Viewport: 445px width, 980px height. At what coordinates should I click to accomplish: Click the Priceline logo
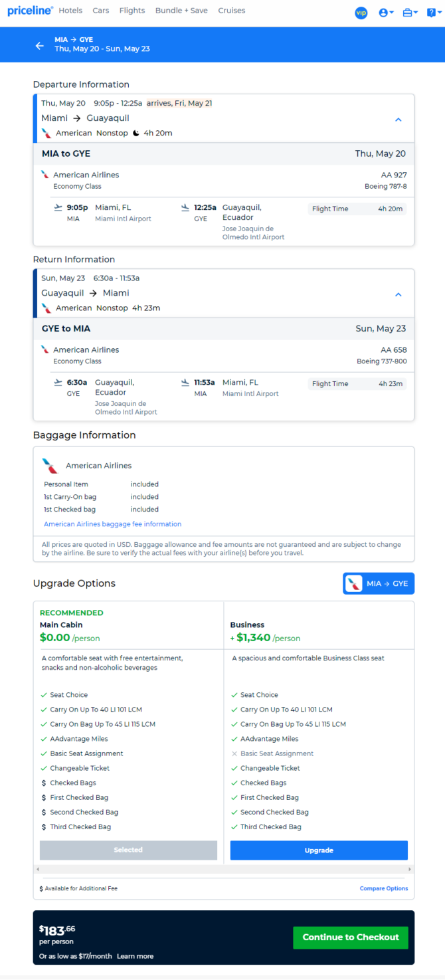click(x=30, y=11)
